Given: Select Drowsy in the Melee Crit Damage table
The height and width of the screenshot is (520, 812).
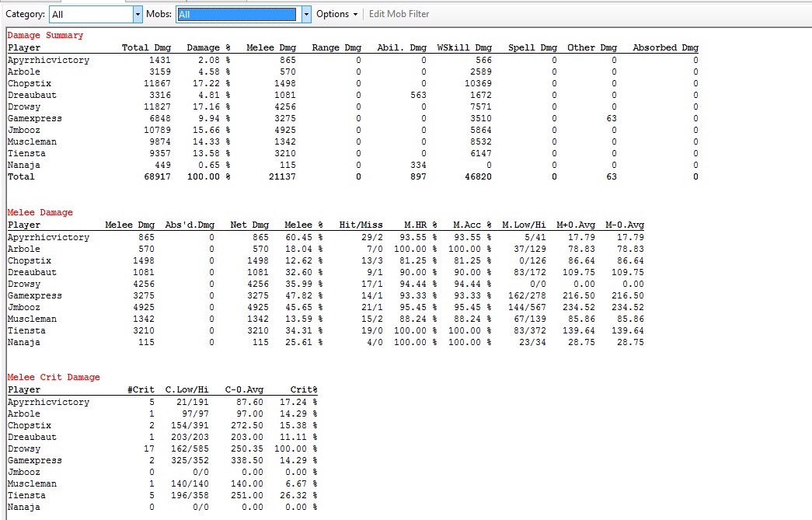Looking at the screenshot, I should [x=24, y=449].
